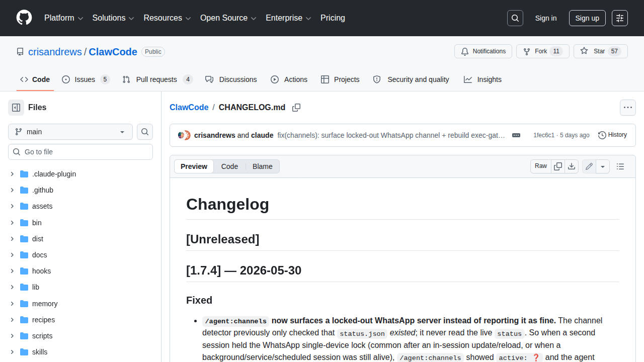
Task: Click the scripts folder icon
Action: [24, 336]
